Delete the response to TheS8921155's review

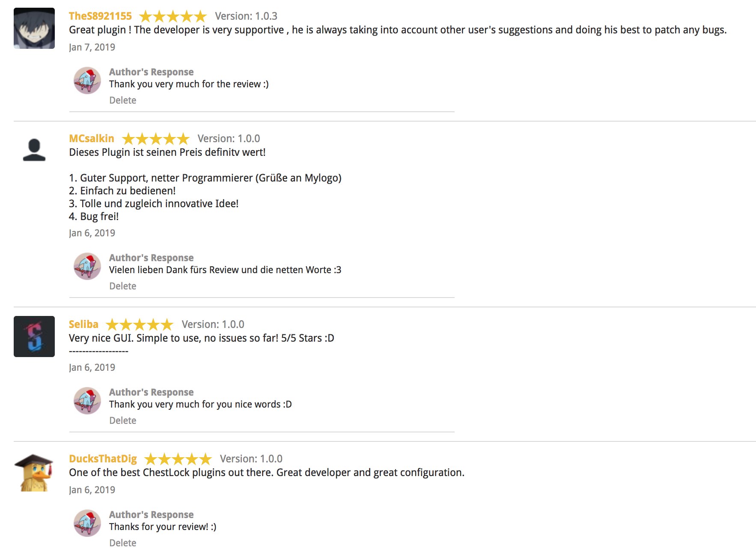click(x=122, y=100)
